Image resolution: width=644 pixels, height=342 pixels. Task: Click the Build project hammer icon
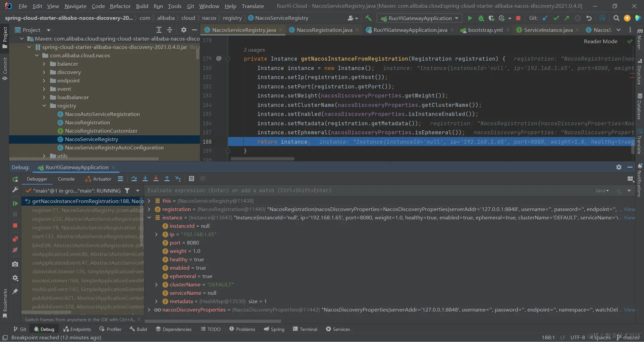tap(368, 18)
